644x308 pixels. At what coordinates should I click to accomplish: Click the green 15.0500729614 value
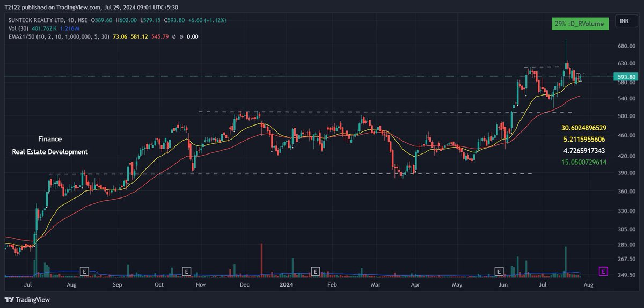(x=584, y=162)
